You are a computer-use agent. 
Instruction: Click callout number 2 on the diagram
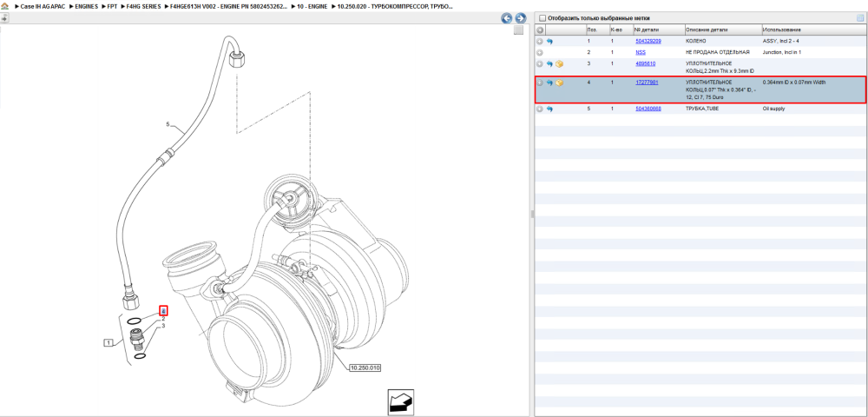coord(163,319)
